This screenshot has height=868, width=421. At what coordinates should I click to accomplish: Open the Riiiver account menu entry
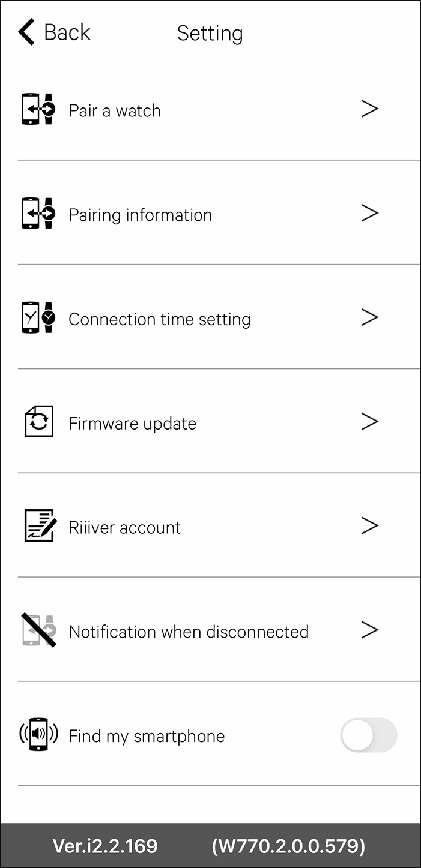click(x=125, y=527)
